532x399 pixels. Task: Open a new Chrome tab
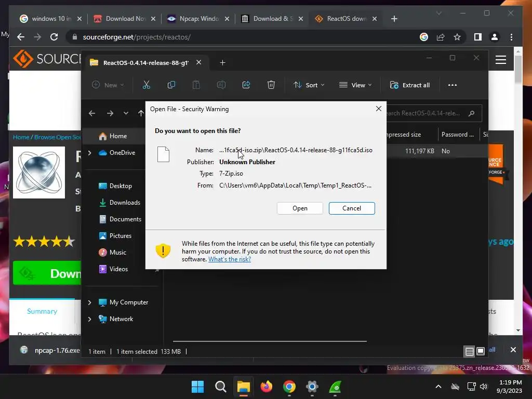tap(394, 19)
